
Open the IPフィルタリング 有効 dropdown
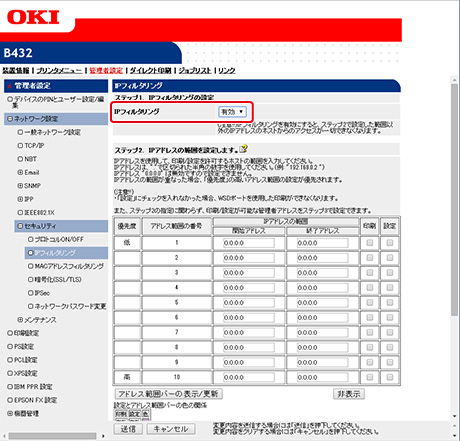click(232, 112)
